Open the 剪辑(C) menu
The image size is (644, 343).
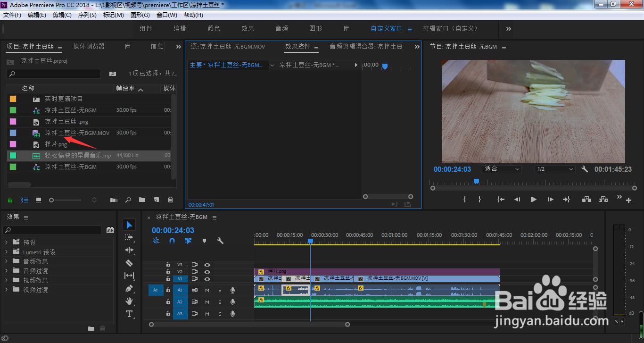click(x=62, y=15)
